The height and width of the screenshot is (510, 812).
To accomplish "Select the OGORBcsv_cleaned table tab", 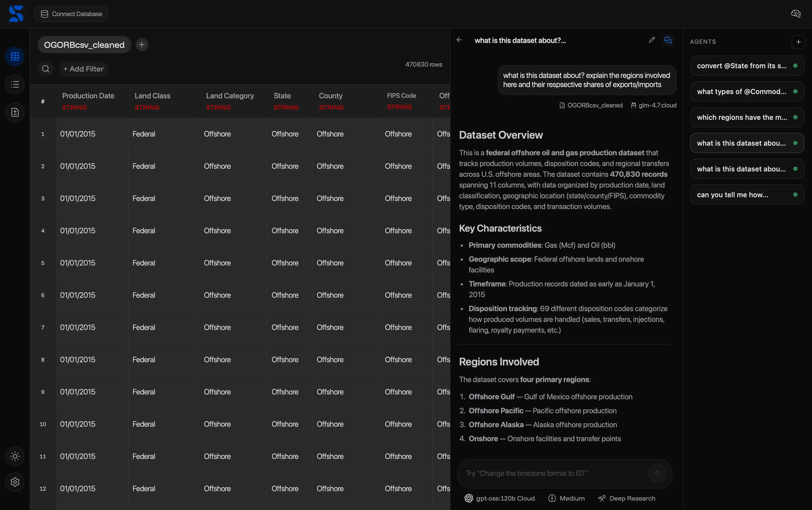I will (84, 45).
